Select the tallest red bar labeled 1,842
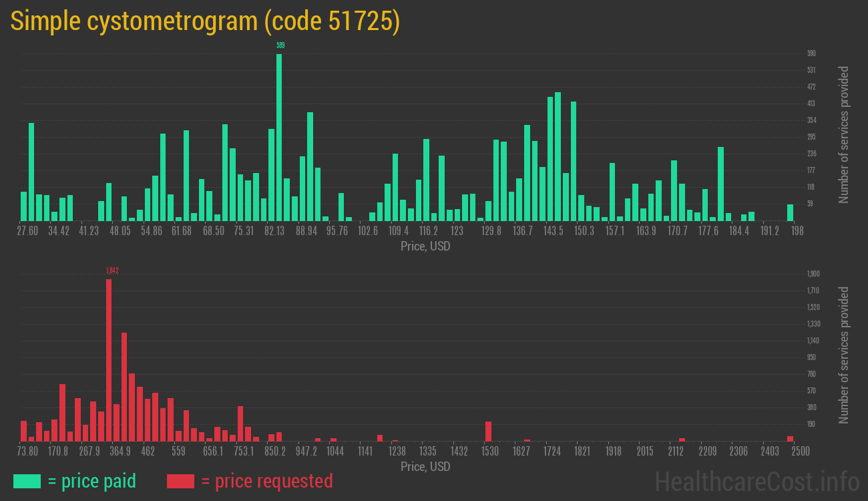The width and height of the screenshot is (868, 501). (109, 359)
